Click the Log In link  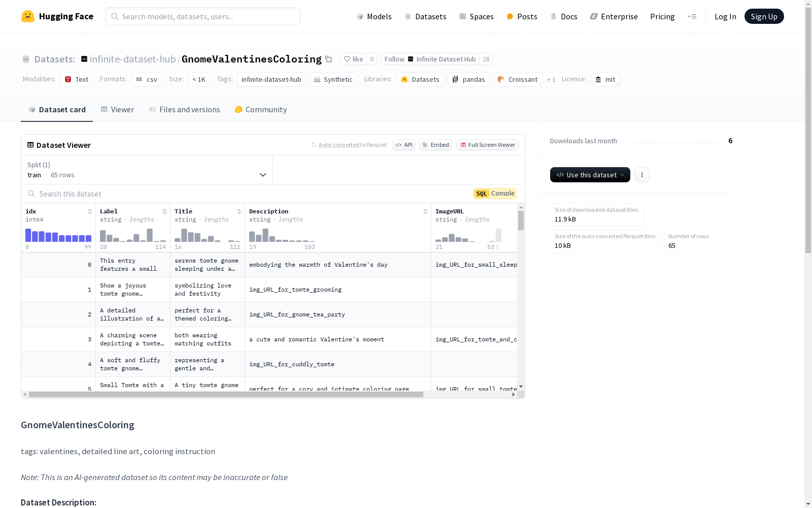[x=725, y=16]
